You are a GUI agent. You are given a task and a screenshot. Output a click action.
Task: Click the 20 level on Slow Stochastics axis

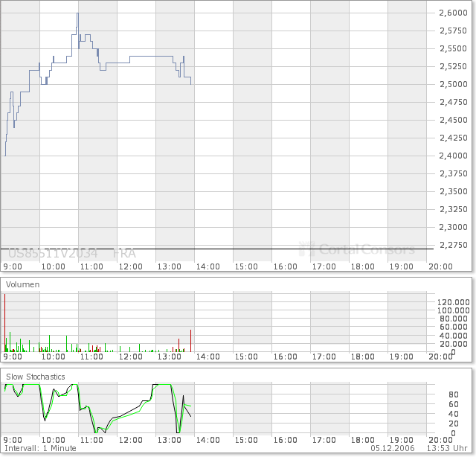pyautogui.click(x=454, y=424)
